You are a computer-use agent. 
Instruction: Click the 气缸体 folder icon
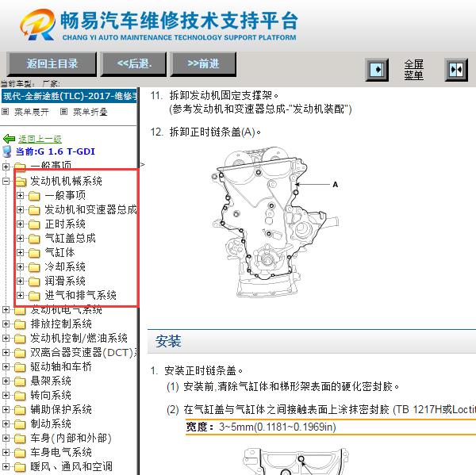pyautogui.click(x=34, y=253)
